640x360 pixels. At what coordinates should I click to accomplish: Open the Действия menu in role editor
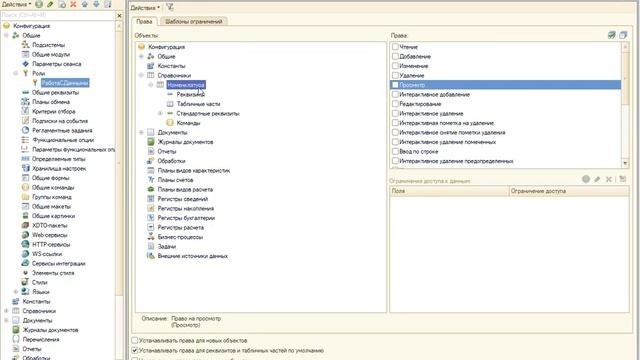point(145,7)
